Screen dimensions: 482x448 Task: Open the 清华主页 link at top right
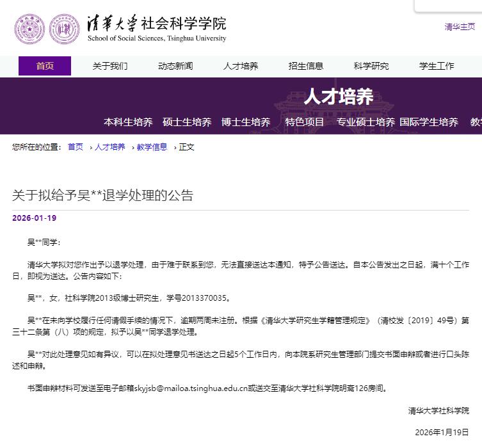click(460, 27)
